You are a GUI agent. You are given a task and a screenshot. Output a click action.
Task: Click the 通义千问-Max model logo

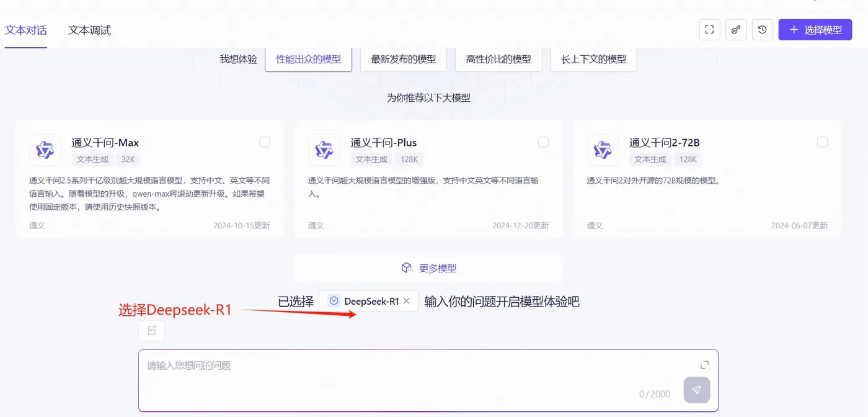(45, 150)
